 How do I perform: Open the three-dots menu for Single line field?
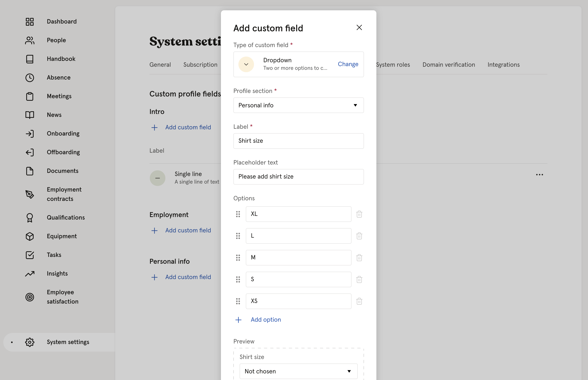click(x=539, y=175)
